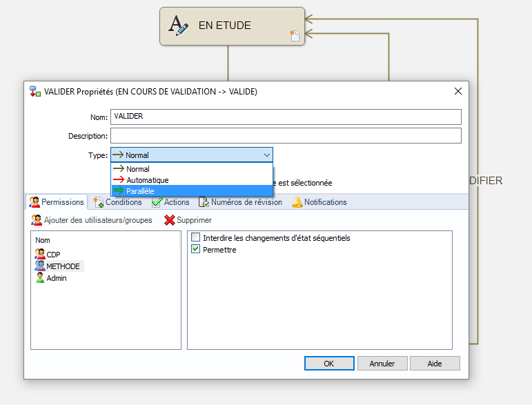Click the Nom column header
The image size is (532, 405).
(43, 240)
